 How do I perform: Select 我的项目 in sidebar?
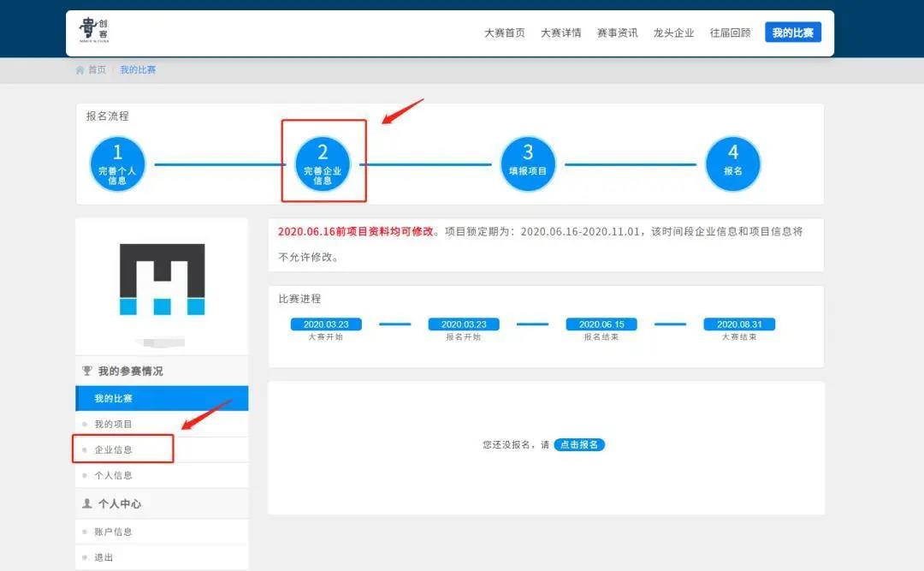[x=114, y=425]
